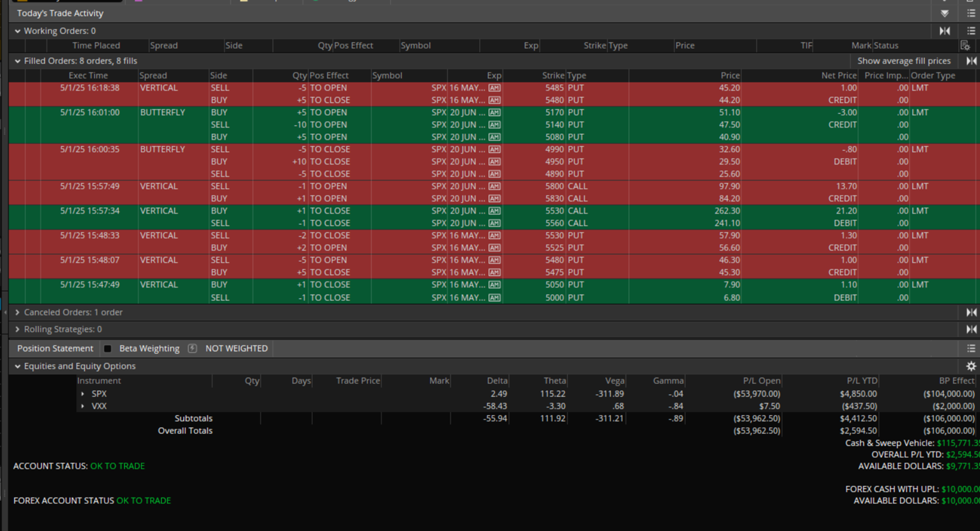Click the lightning icon beside Beta Weighting
This screenshot has width=980, height=531.
pyautogui.click(x=192, y=349)
